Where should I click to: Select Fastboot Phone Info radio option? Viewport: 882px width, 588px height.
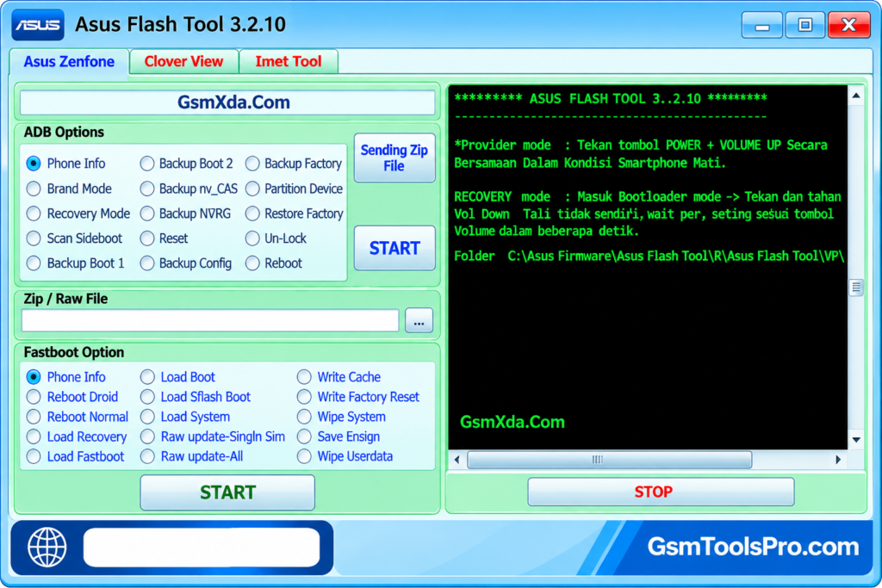(x=34, y=376)
